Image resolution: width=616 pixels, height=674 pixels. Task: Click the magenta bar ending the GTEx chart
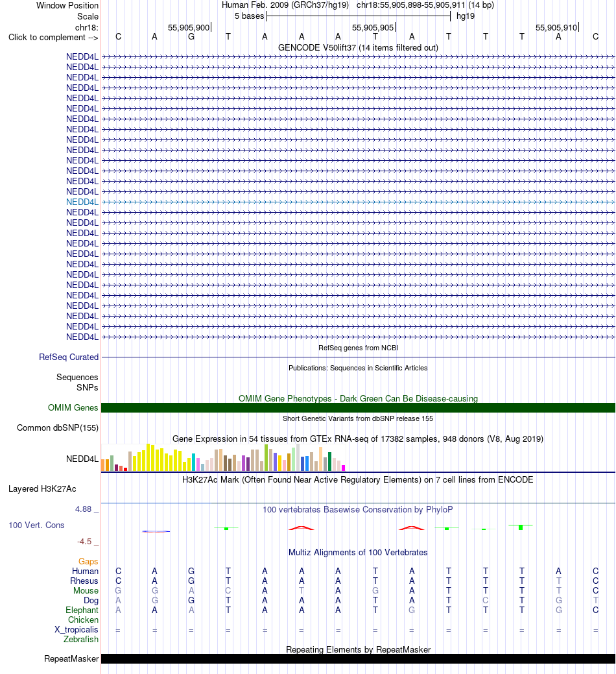click(x=343, y=468)
